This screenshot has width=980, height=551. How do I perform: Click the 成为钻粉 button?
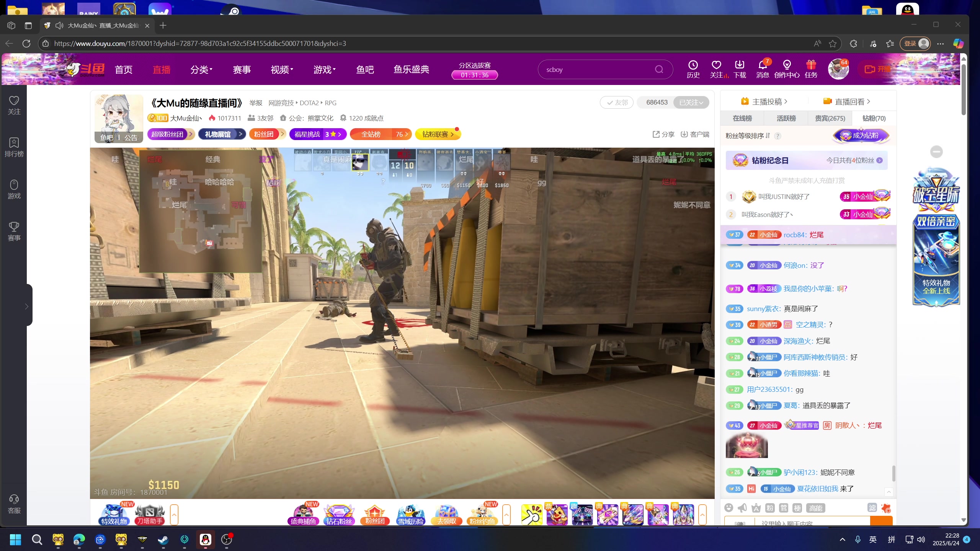tap(861, 135)
